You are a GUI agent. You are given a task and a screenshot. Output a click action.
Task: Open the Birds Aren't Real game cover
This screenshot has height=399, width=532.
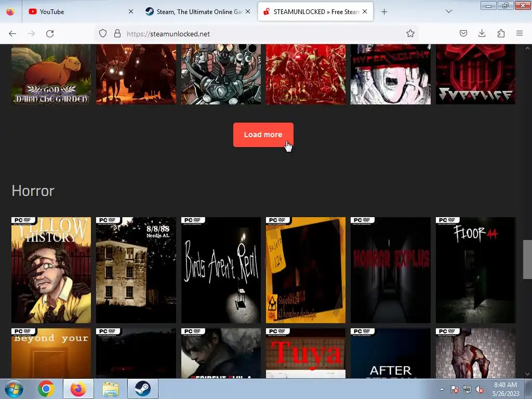point(221,270)
